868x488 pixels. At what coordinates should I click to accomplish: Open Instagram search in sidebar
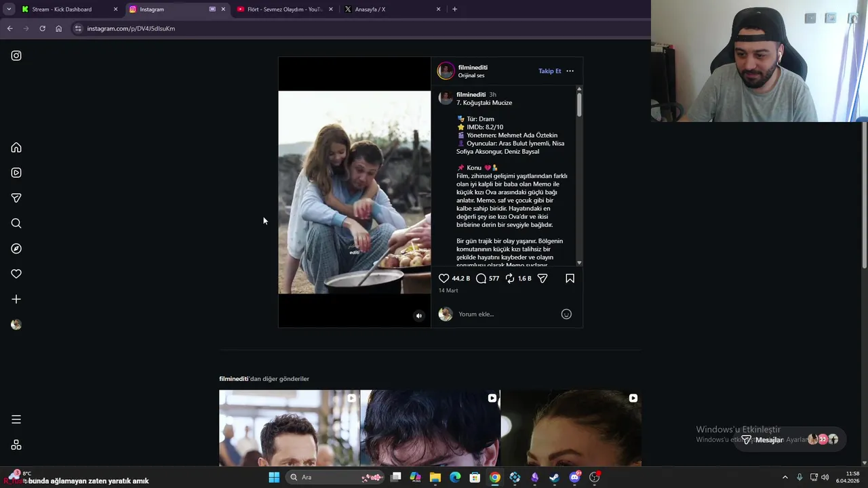(16, 223)
